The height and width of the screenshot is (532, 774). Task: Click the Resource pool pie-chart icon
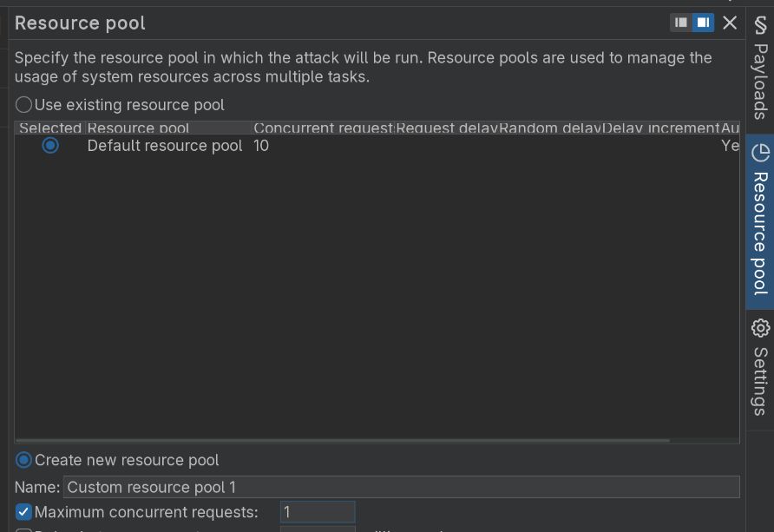point(760,153)
